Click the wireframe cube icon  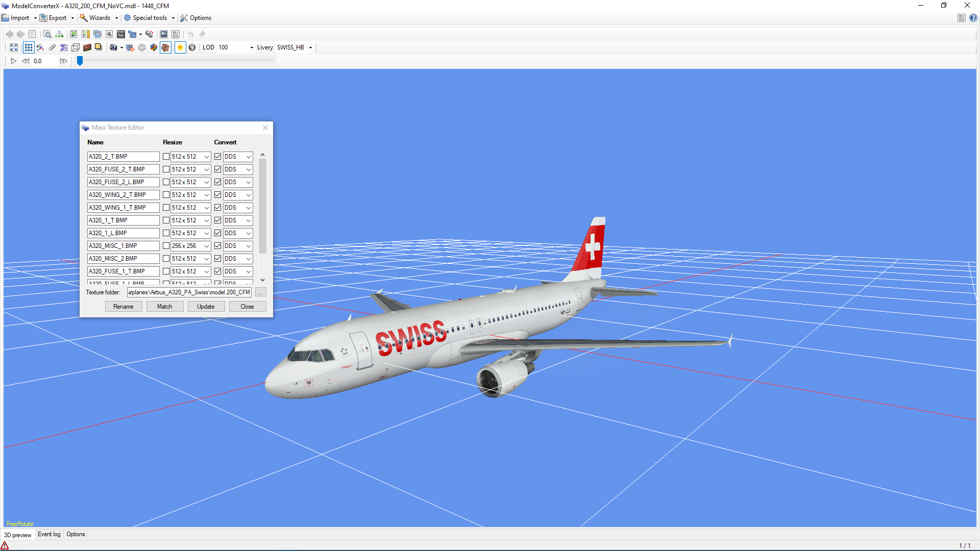coord(76,47)
